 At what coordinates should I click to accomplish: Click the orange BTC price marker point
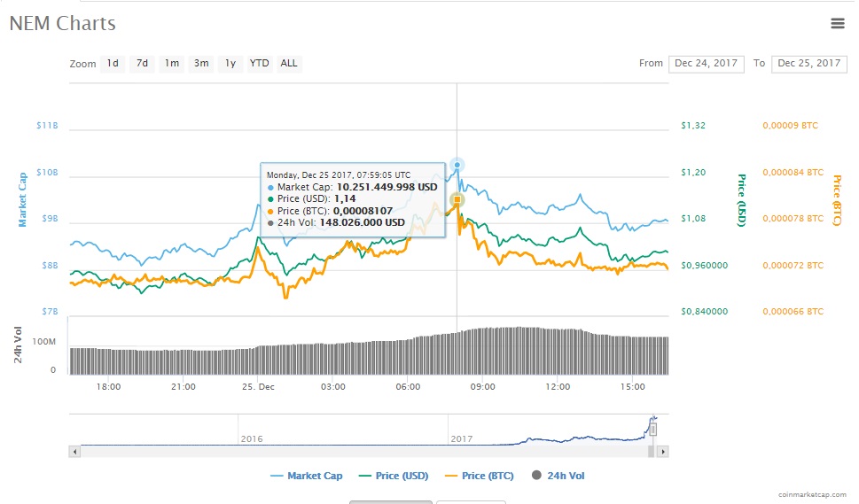(x=457, y=199)
